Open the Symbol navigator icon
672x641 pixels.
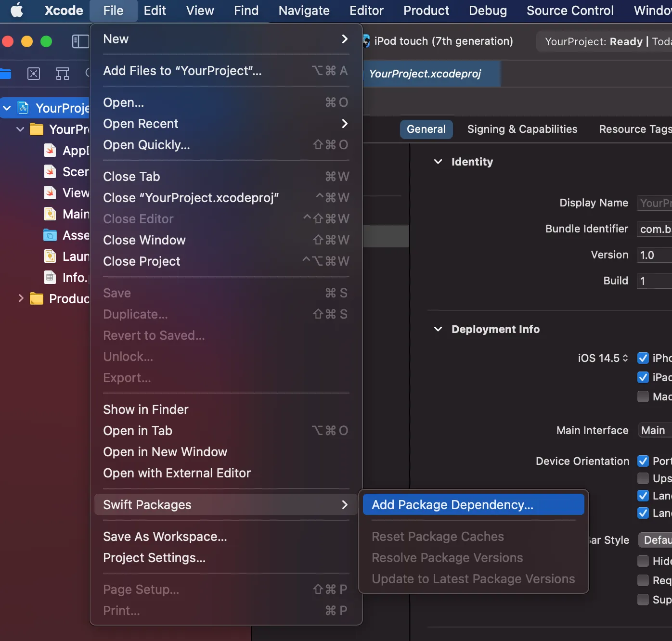(63, 74)
